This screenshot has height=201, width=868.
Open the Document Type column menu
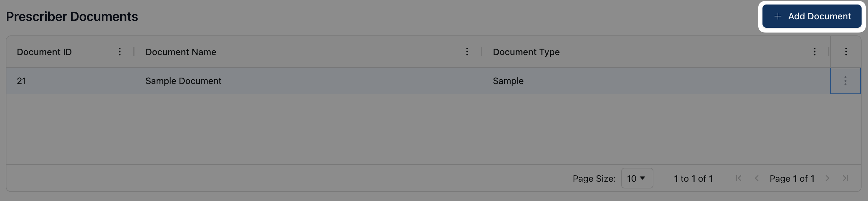[x=814, y=52]
